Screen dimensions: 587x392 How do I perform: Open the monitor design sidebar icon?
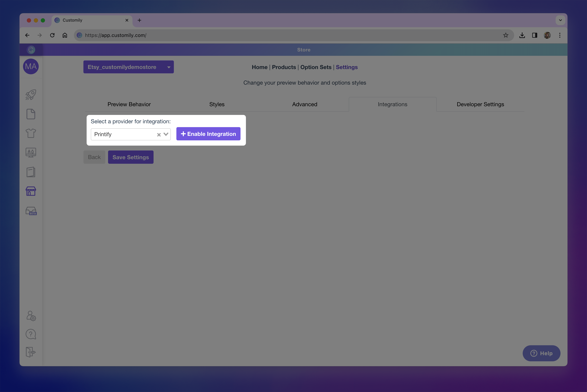click(x=31, y=152)
